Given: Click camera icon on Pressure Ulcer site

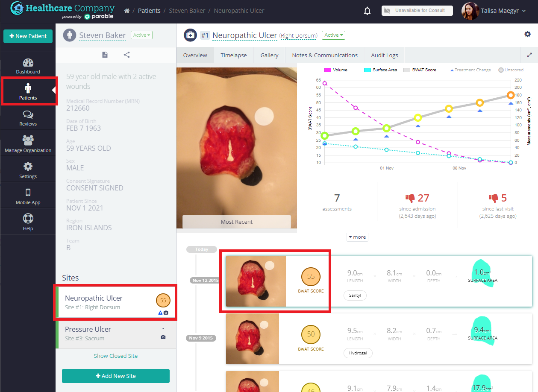Looking at the screenshot, I should click(x=163, y=337).
